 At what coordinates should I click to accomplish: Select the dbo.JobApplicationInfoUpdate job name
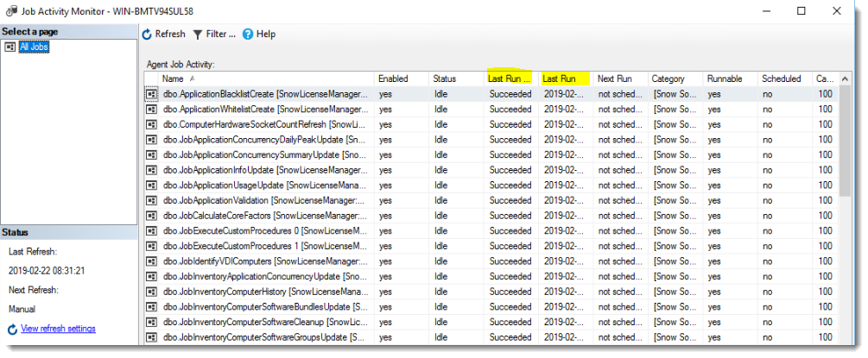(x=265, y=170)
